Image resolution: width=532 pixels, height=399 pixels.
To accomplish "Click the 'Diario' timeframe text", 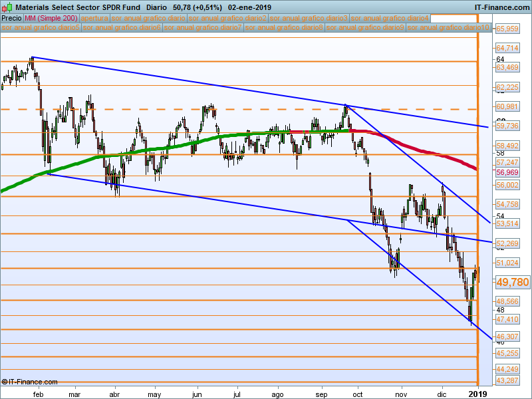I will 156,7.
